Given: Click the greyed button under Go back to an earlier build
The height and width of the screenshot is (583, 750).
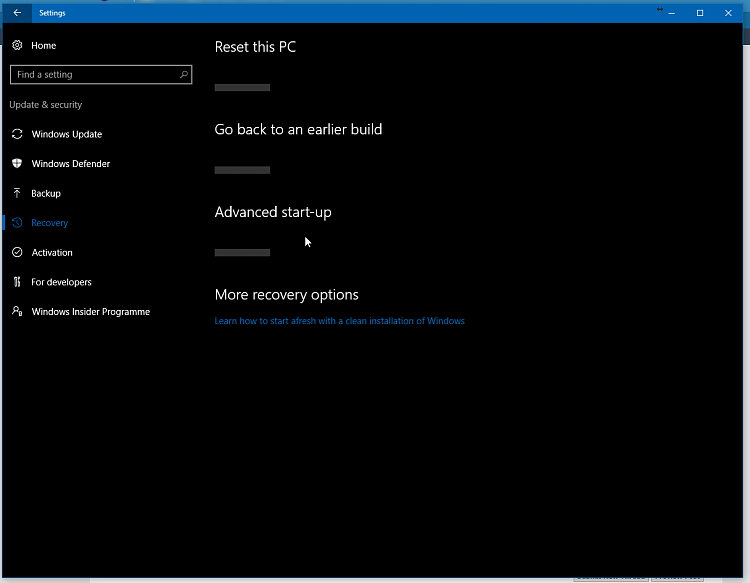Looking at the screenshot, I should (242, 170).
